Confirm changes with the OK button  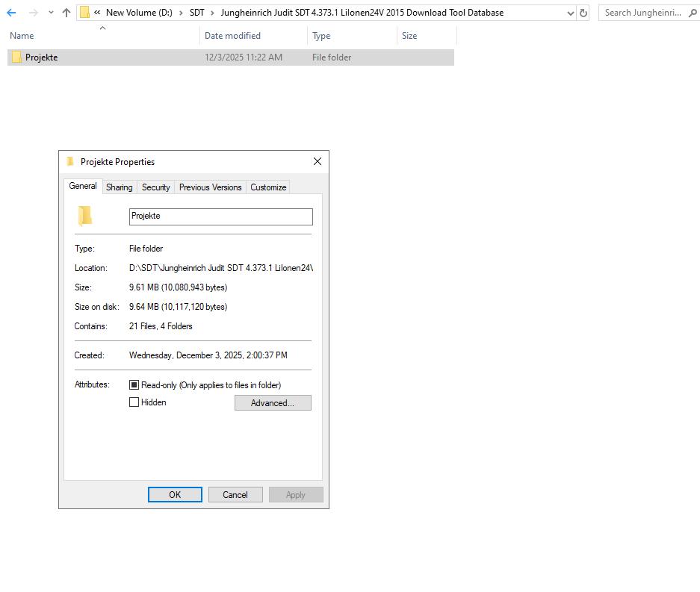[x=174, y=494]
